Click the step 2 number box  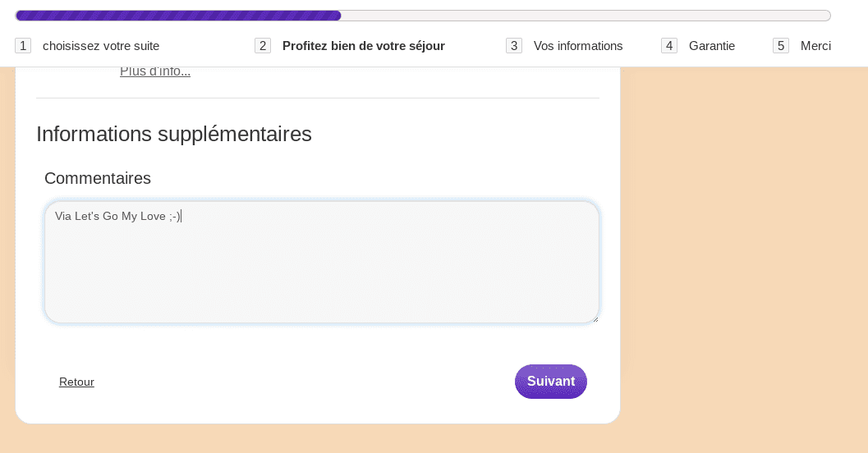pyautogui.click(x=263, y=46)
